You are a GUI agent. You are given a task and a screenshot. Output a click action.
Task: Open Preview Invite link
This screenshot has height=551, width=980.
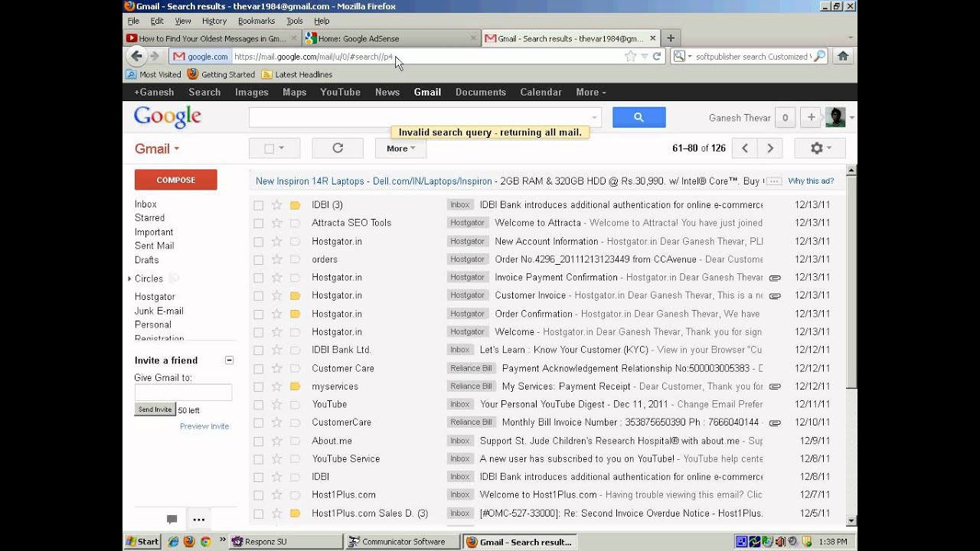point(204,426)
